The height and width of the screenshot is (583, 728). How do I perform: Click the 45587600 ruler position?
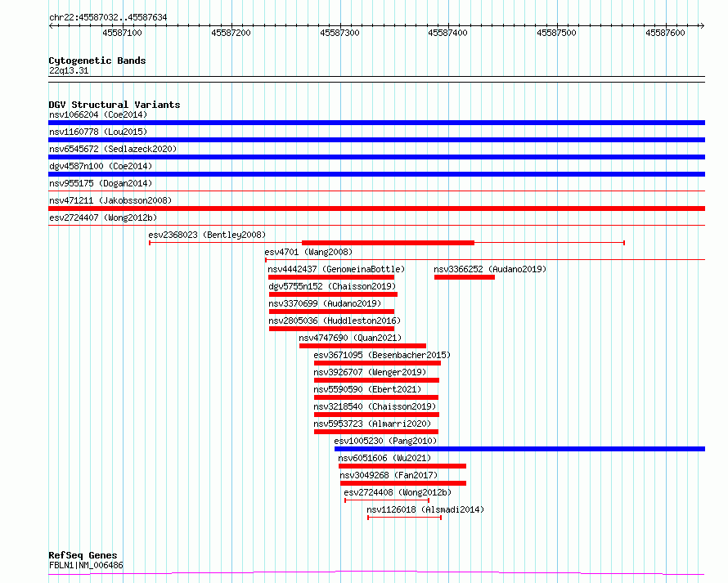pyautogui.click(x=665, y=33)
